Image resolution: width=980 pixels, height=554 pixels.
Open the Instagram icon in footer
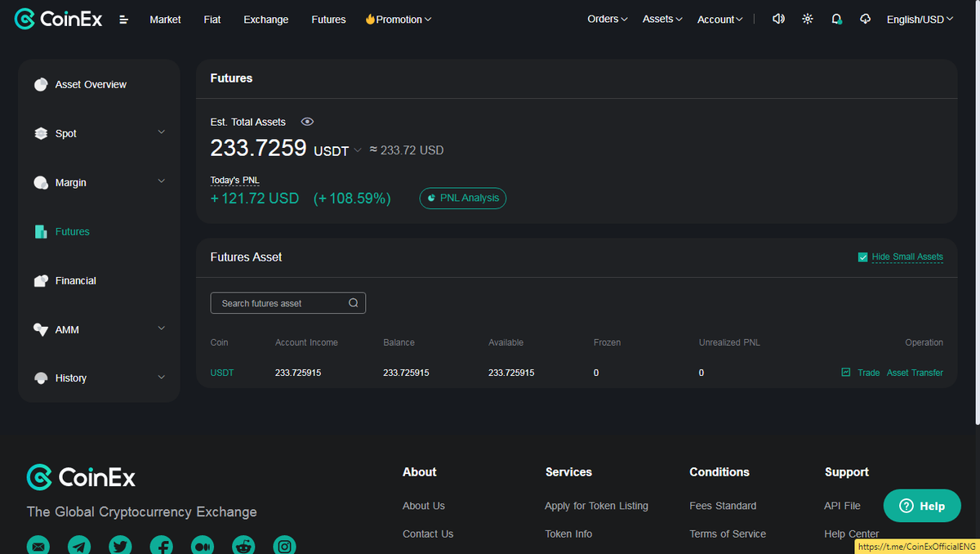(x=284, y=546)
